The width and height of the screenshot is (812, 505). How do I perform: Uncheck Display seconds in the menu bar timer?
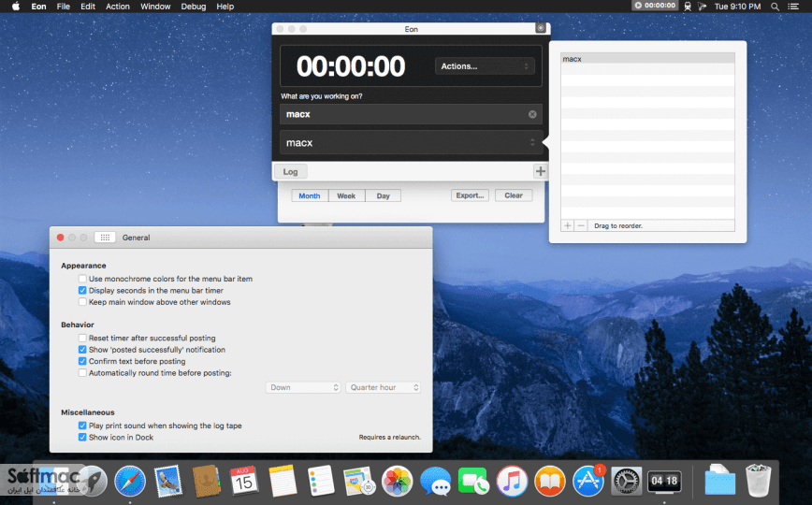[x=82, y=291]
